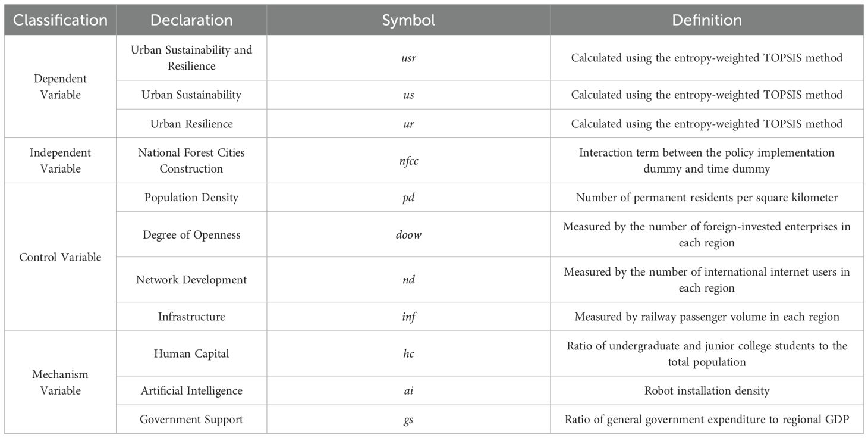Click the Urban Sustainability and Resilience cell
The image size is (868, 438).
(x=191, y=58)
